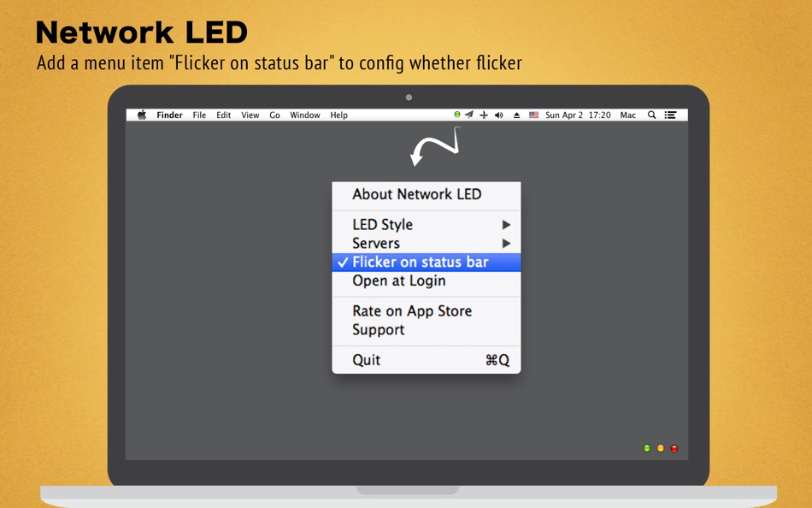Click the propeller-shaped menu bar icon

[484, 115]
